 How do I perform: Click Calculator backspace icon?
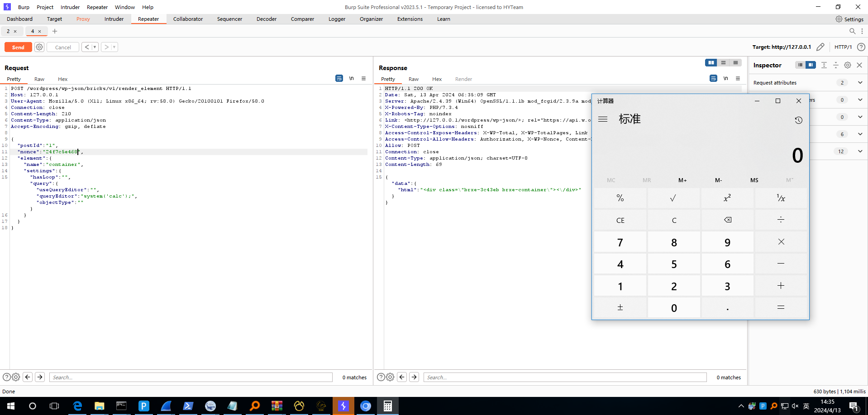click(x=728, y=220)
